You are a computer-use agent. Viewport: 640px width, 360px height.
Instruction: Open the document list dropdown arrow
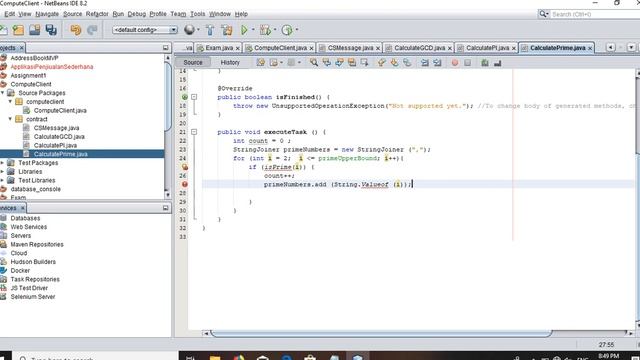click(x=631, y=48)
